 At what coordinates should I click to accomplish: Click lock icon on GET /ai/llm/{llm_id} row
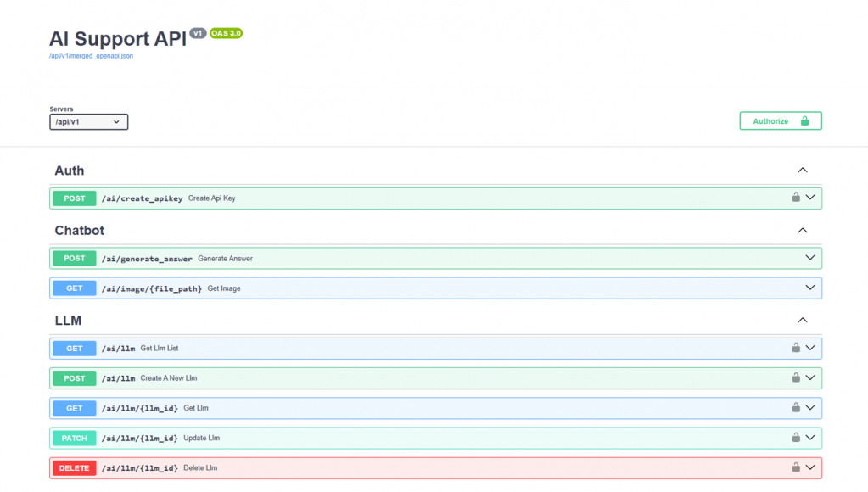796,408
